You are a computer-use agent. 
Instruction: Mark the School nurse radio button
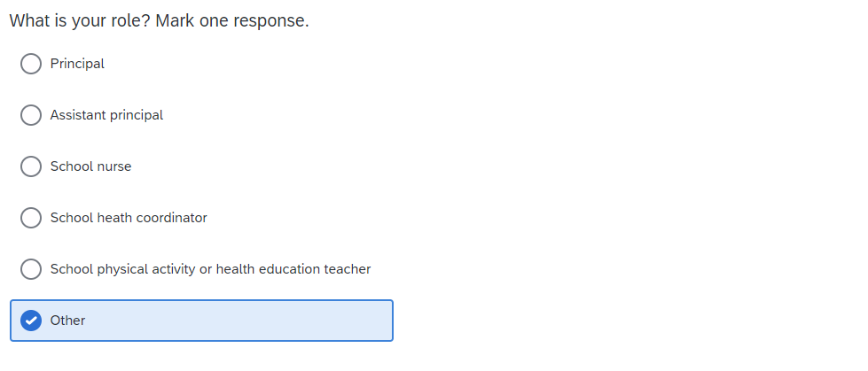click(31, 166)
